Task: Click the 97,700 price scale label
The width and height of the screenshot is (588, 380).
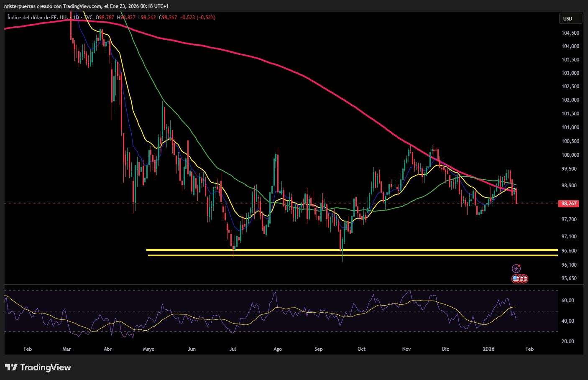Action: click(569, 219)
